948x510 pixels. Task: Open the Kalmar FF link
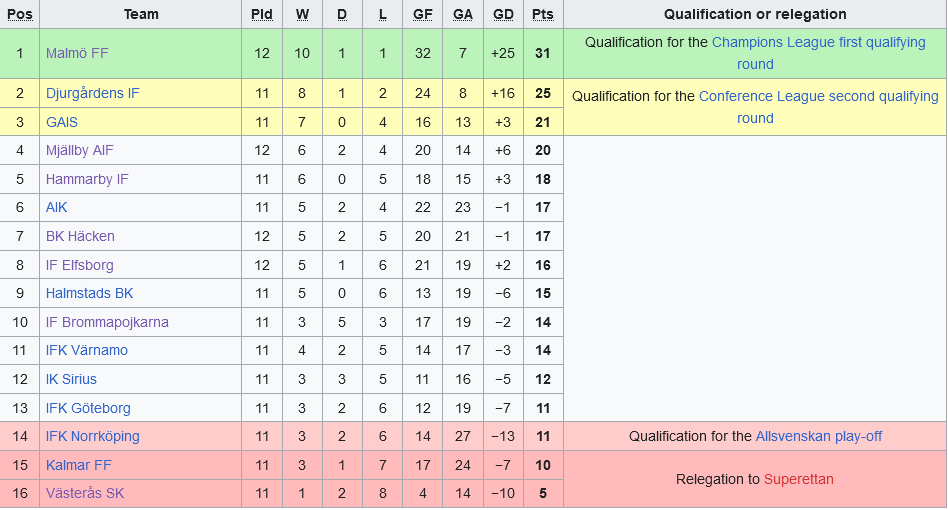(78, 465)
